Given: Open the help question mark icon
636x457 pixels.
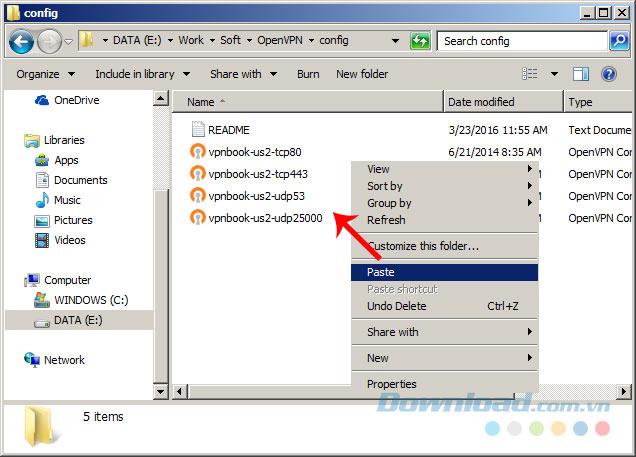Looking at the screenshot, I should pyautogui.click(x=608, y=74).
